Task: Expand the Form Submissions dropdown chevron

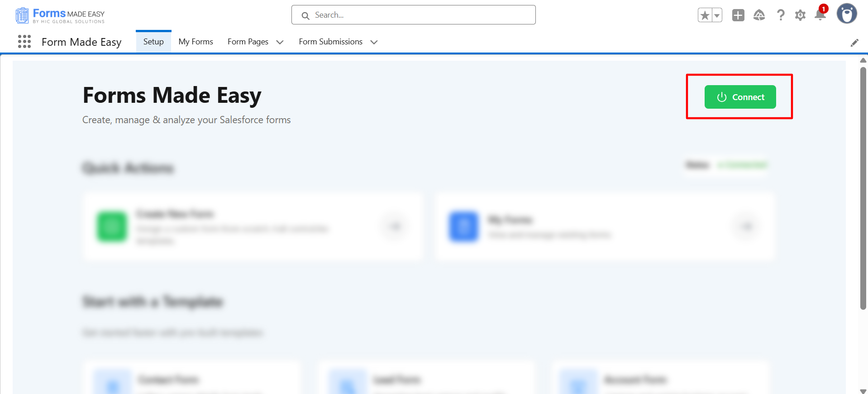Action: 374,42
